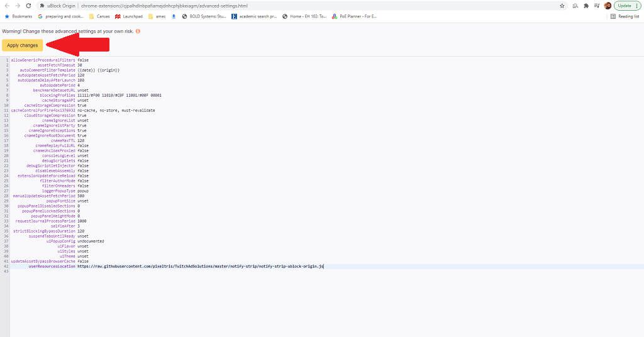Click the blockingProfiles value line
This screenshot has width=644, height=337.
(x=119, y=95)
